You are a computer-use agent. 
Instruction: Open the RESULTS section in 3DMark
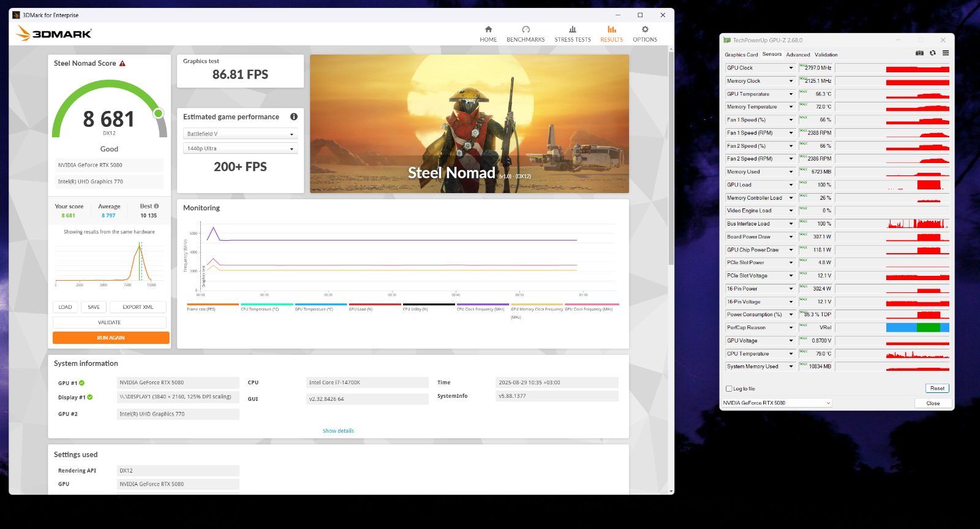pyautogui.click(x=611, y=34)
